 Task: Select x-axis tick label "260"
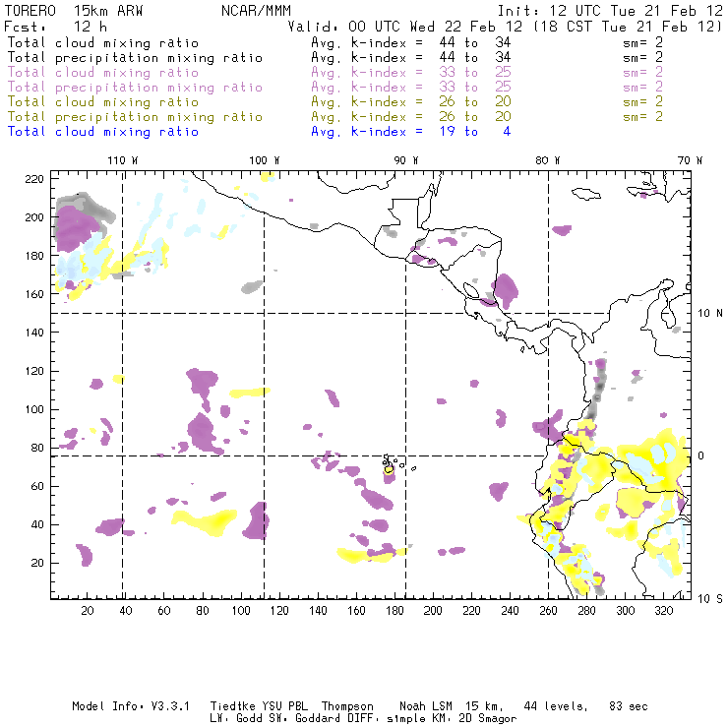click(x=548, y=611)
